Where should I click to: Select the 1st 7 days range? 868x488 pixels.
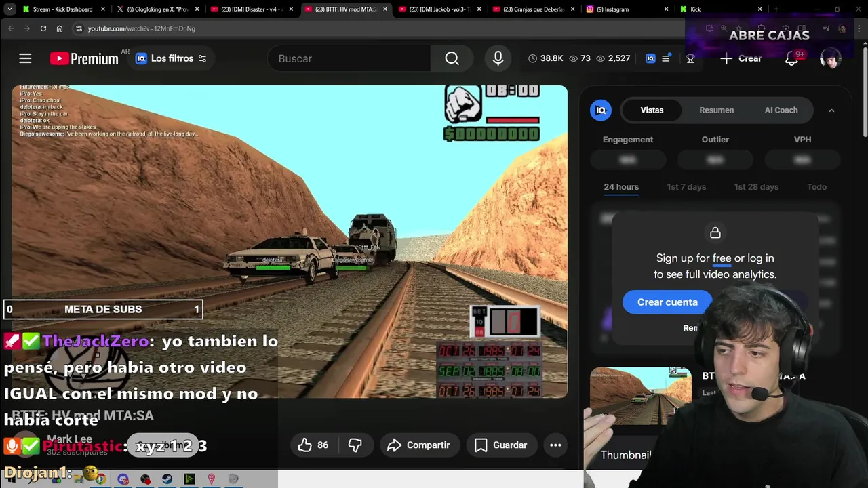tap(686, 187)
